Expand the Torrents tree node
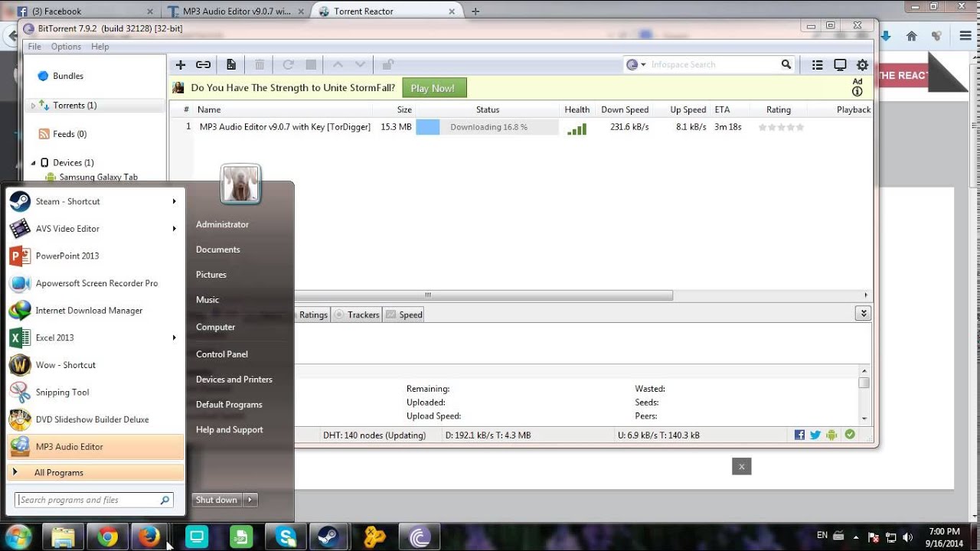 pyautogui.click(x=33, y=106)
